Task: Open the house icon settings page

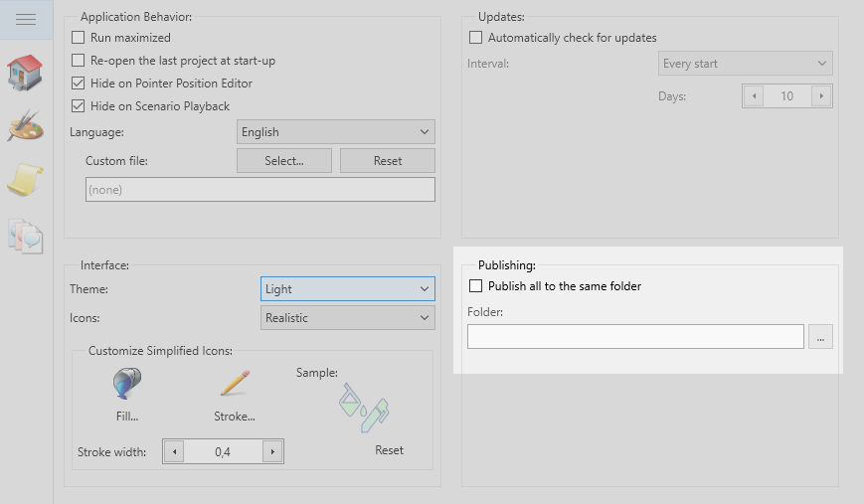Action: coord(26,73)
